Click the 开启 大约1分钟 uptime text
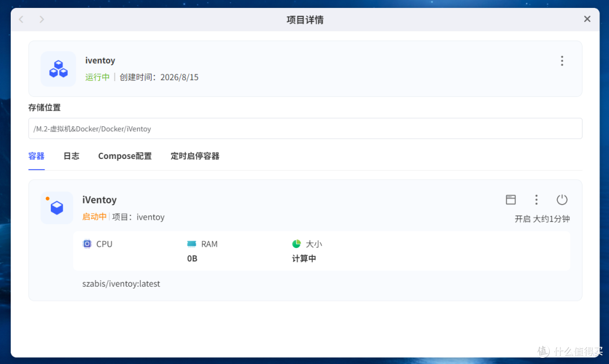 (x=542, y=219)
